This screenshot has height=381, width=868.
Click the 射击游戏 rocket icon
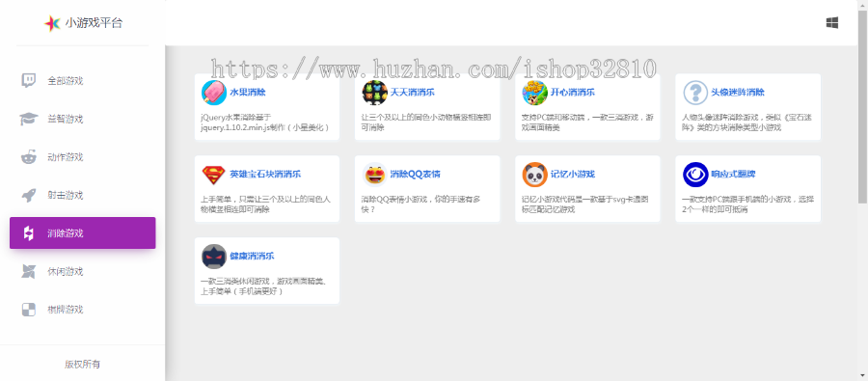point(28,196)
